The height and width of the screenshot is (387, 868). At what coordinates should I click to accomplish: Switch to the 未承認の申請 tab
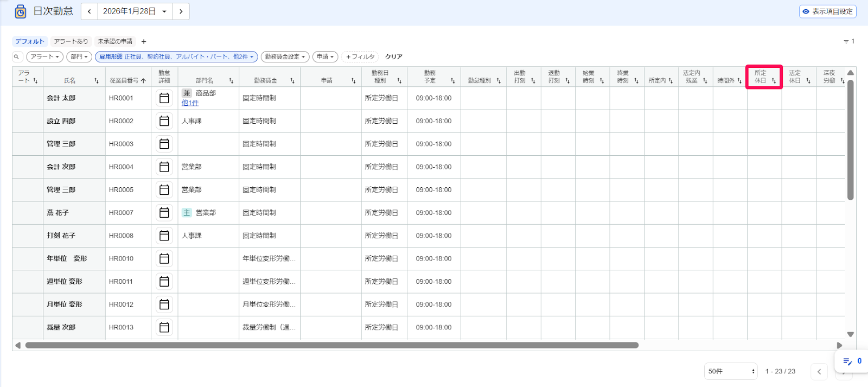click(x=115, y=41)
